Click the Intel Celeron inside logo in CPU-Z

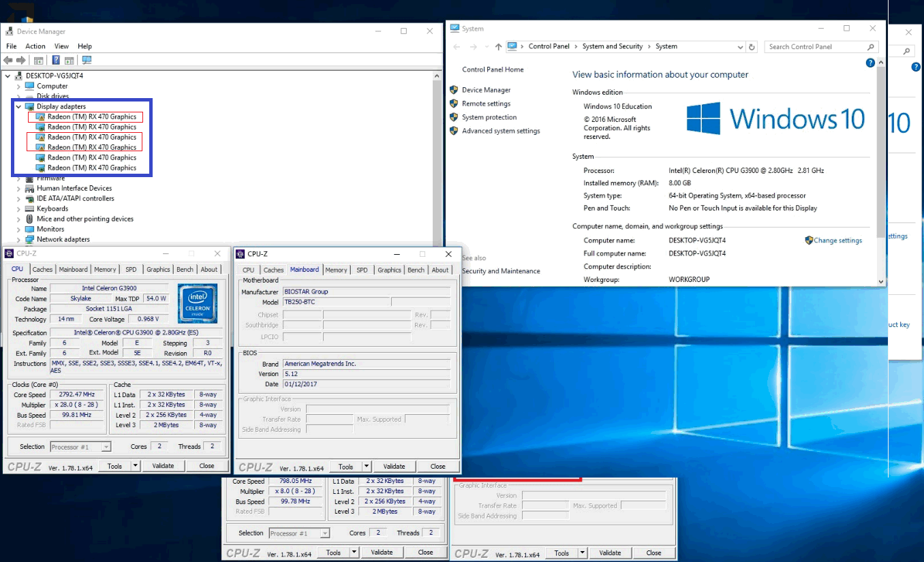coord(197,304)
